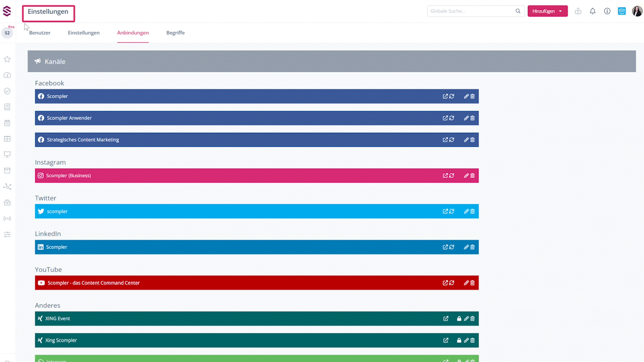Open the Hinzufügen dropdown
Viewport: 644px width, 362px height.
[x=547, y=11]
